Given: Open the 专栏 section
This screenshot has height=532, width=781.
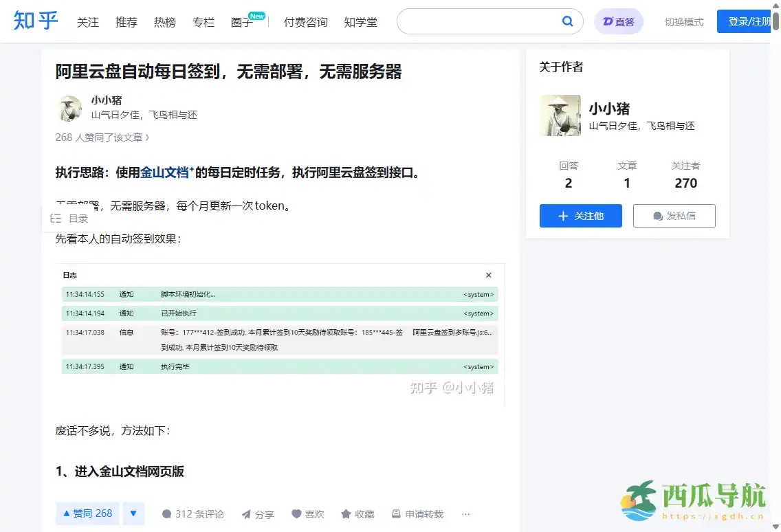Looking at the screenshot, I should (x=203, y=21).
